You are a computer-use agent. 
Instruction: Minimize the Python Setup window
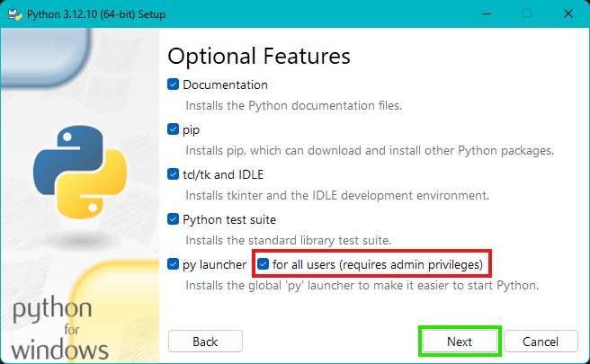click(x=487, y=13)
